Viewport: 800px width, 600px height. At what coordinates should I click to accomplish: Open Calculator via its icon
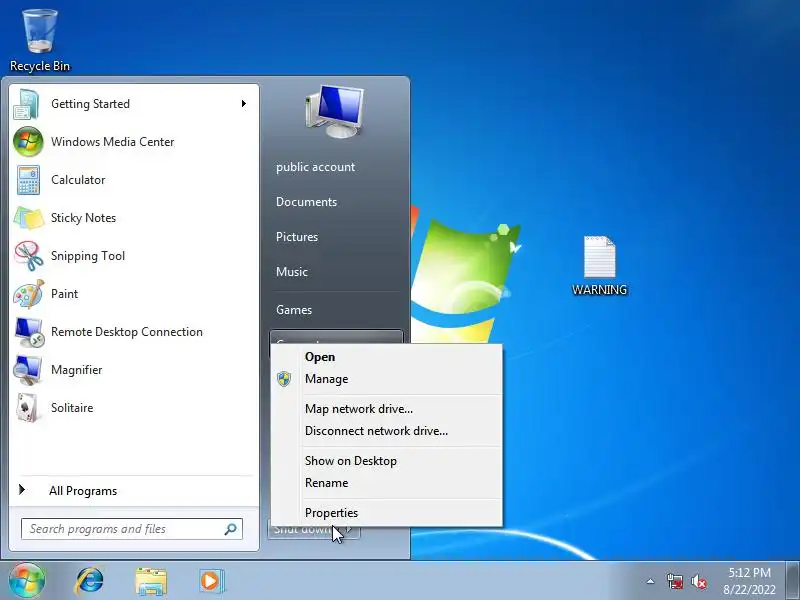coord(28,180)
